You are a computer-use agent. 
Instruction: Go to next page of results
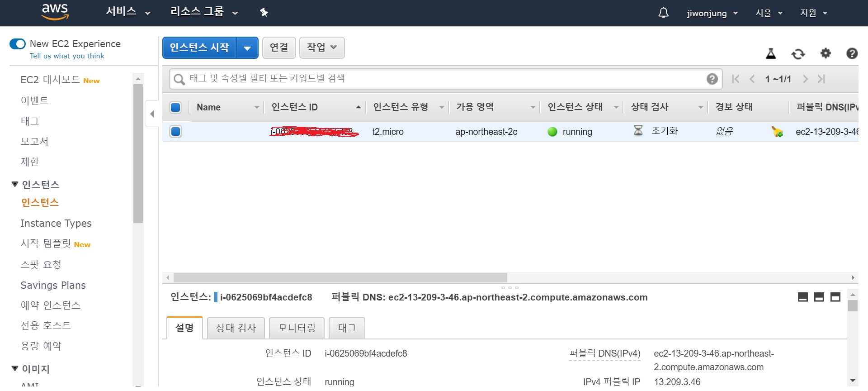tap(805, 79)
